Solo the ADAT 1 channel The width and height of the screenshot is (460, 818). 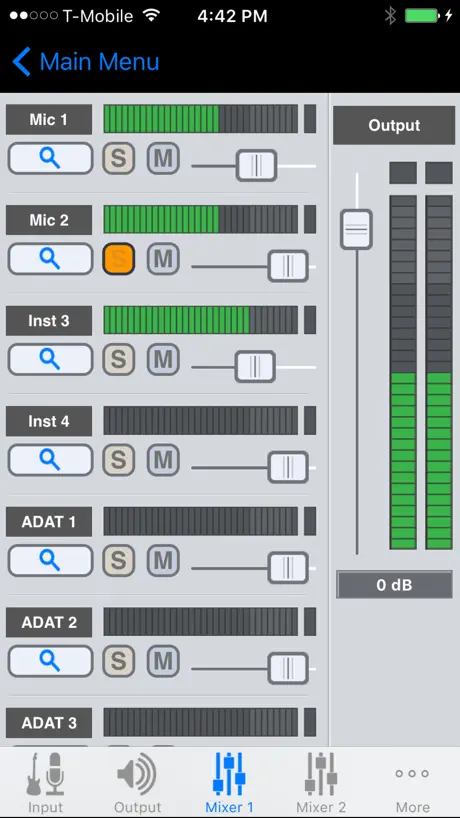[x=118, y=561]
